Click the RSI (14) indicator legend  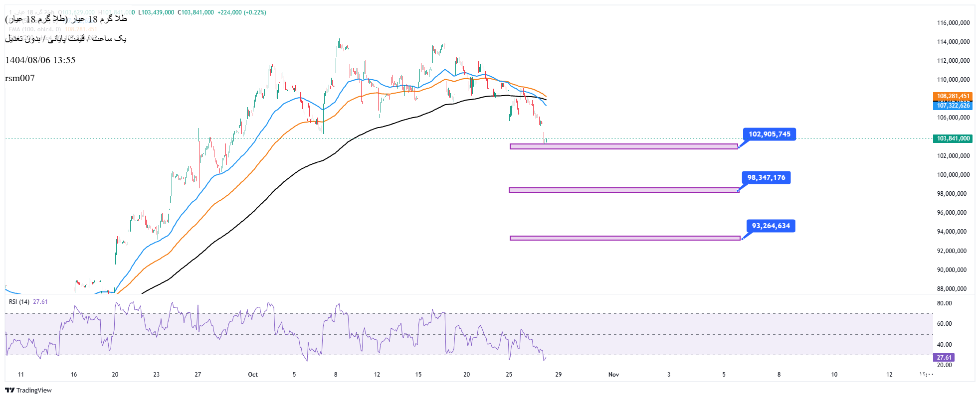19,302
